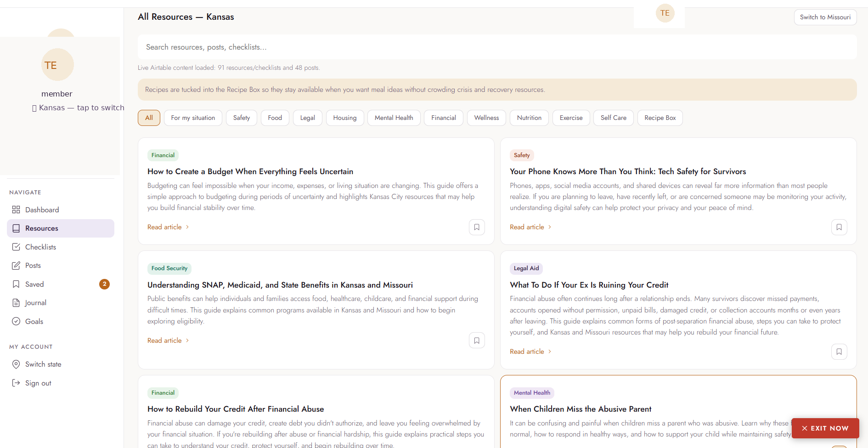
Task: Click the Safety tag on Tech Safety card
Action: (522, 155)
